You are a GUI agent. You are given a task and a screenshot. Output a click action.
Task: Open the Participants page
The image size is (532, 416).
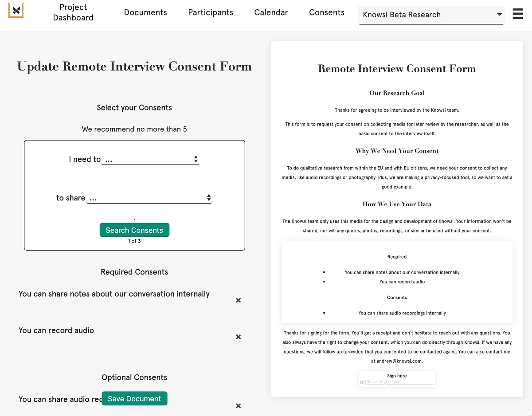pos(210,12)
